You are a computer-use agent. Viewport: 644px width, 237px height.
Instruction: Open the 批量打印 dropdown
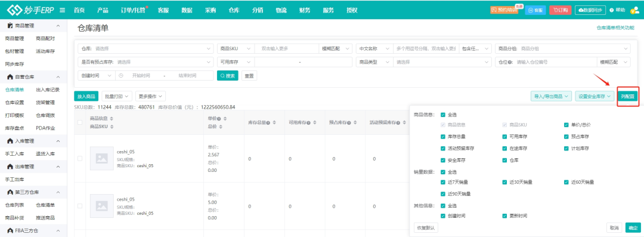pyautogui.click(x=117, y=96)
